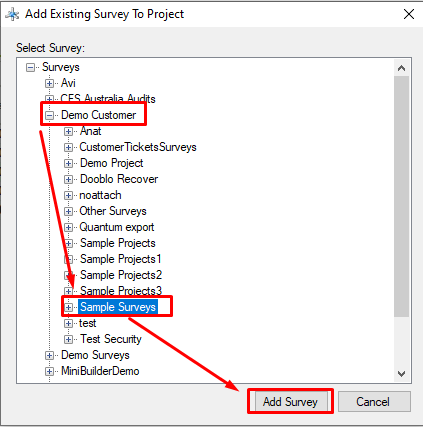Click the Add Survey button

click(x=290, y=402)
